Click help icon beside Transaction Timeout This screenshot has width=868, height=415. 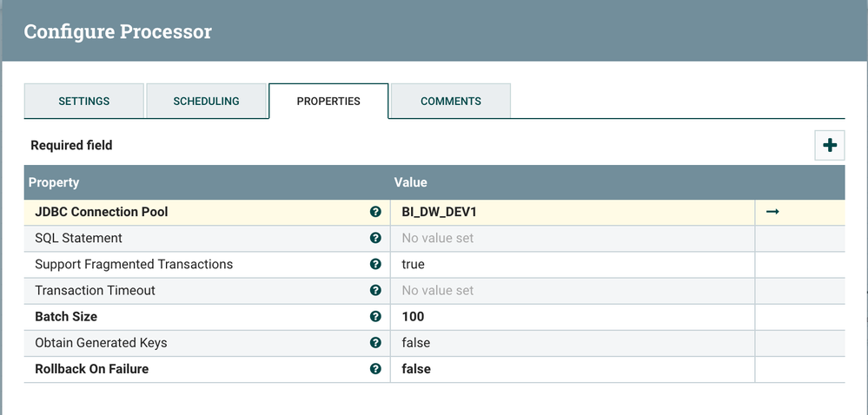[375, 290]
